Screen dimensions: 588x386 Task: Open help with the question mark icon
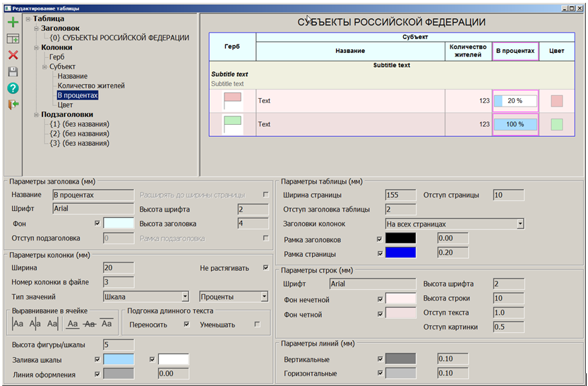(x=13, y=88)
